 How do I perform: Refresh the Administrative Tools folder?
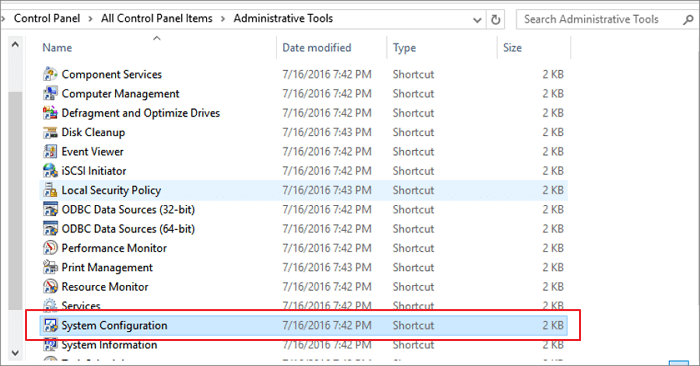(x=496, y=20)
